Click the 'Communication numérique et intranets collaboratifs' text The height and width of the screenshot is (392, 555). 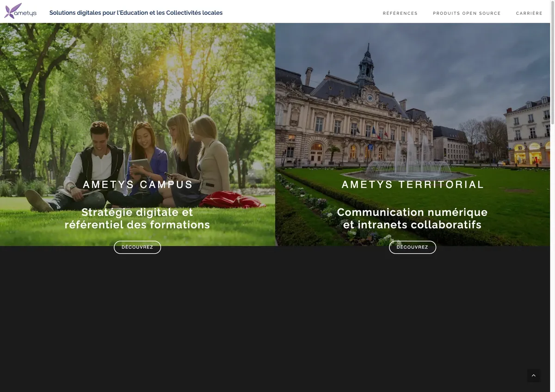[413, 219]
